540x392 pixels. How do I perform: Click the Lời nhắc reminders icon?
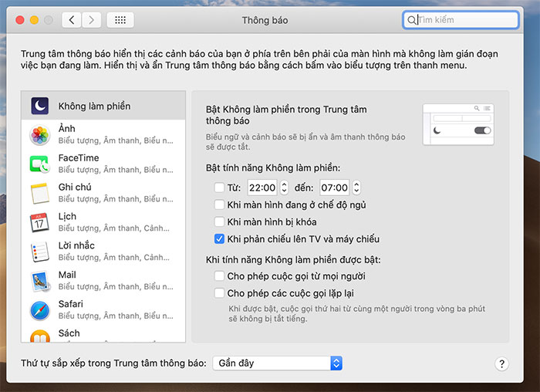[39, 252]
